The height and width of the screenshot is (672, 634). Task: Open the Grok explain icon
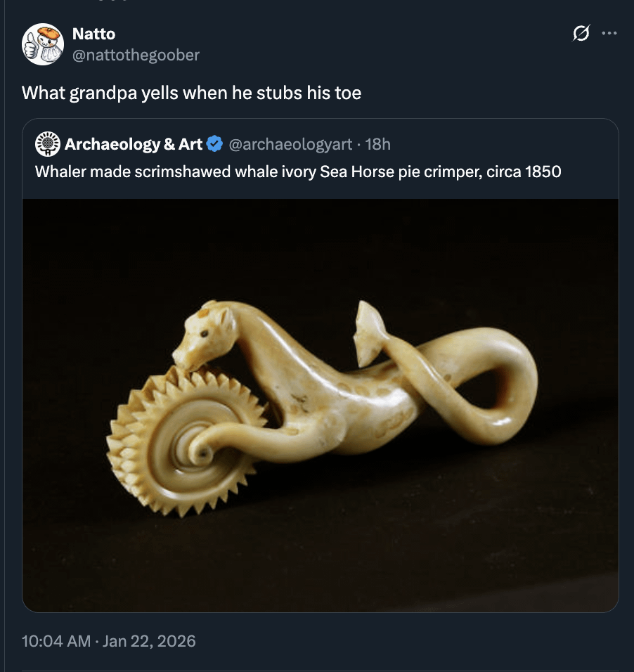pyautogui.click(x=581, y=34)
